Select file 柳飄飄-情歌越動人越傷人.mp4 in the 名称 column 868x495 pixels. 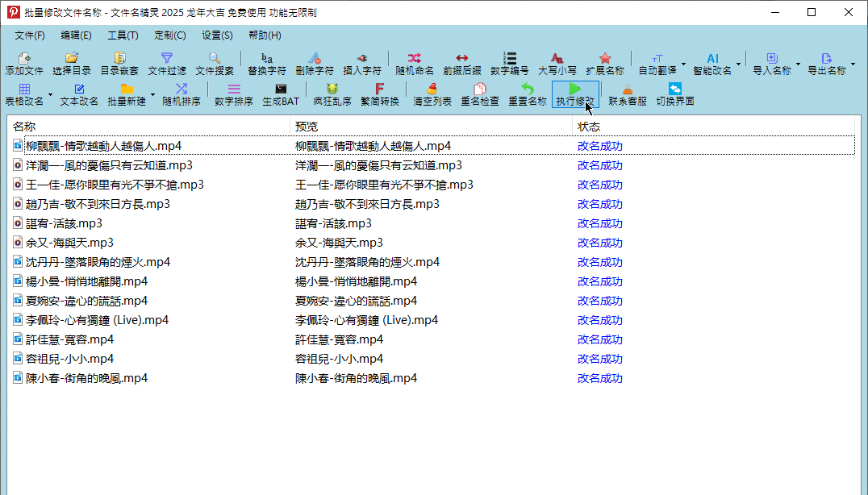click(103, 146)
